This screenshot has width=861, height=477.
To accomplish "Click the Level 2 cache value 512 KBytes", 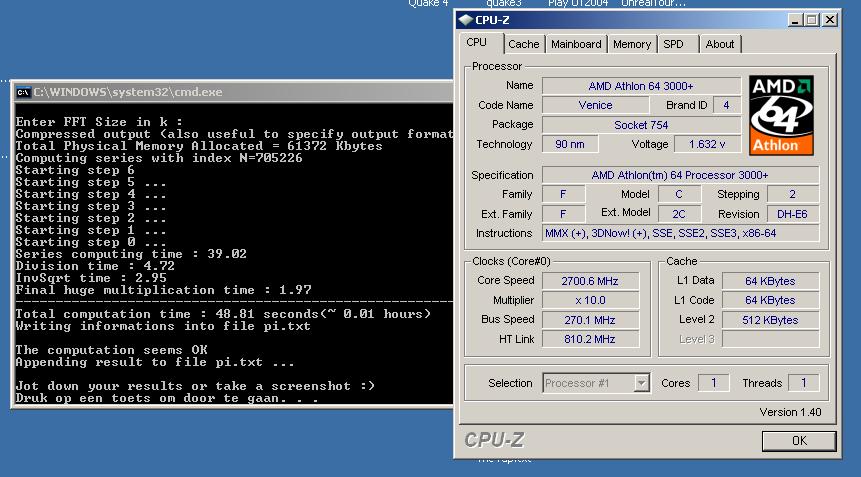I will (x=770, y=320).
